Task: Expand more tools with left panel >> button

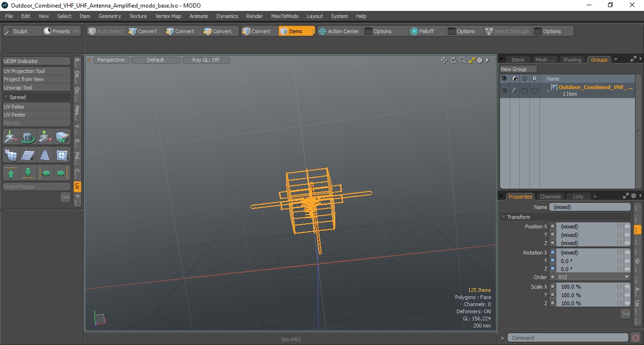Action: 65,197
